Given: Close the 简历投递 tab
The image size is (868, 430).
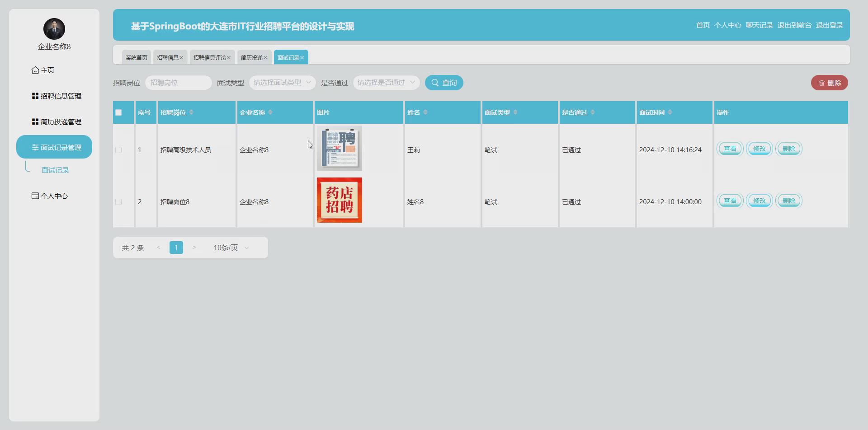Looking at the screenshot, I should pos(265,57).
